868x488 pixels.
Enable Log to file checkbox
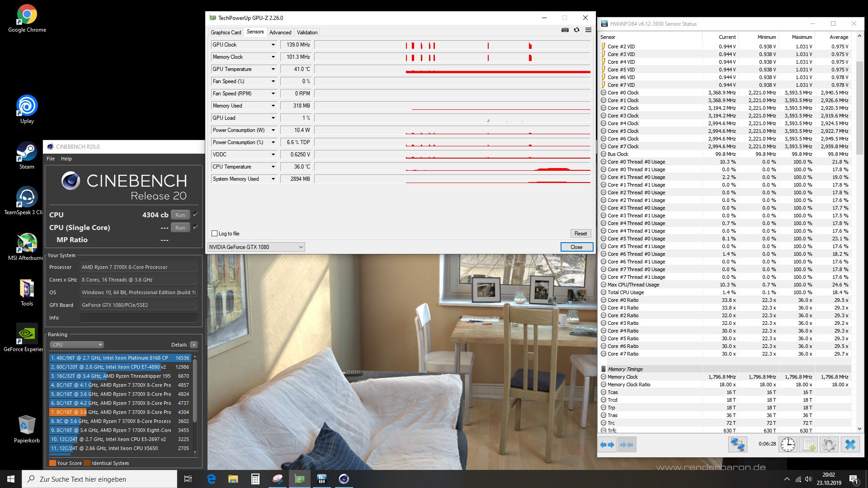(x=215, y=234)
